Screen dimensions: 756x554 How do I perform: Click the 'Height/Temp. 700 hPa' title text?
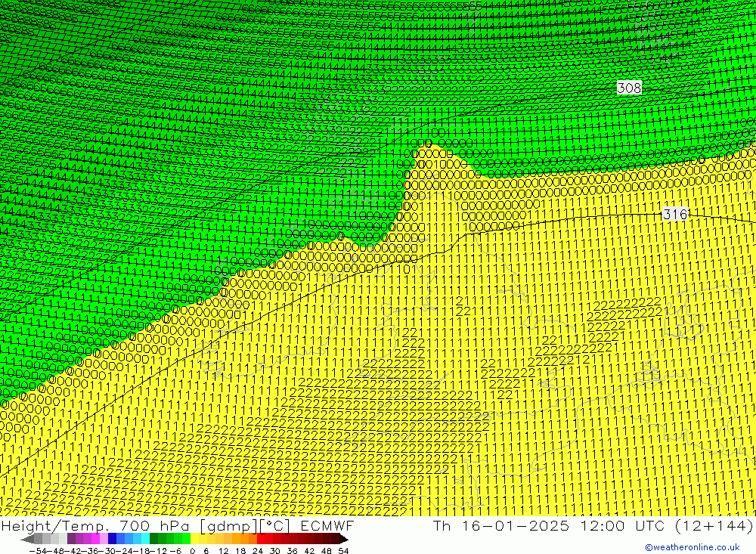click(96, 525)
